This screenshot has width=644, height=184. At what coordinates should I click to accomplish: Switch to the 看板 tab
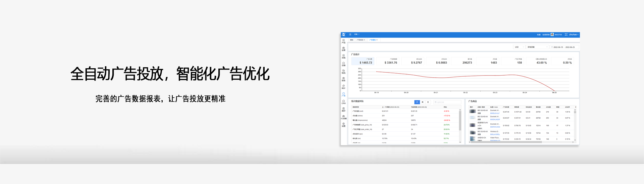[352, 40]
